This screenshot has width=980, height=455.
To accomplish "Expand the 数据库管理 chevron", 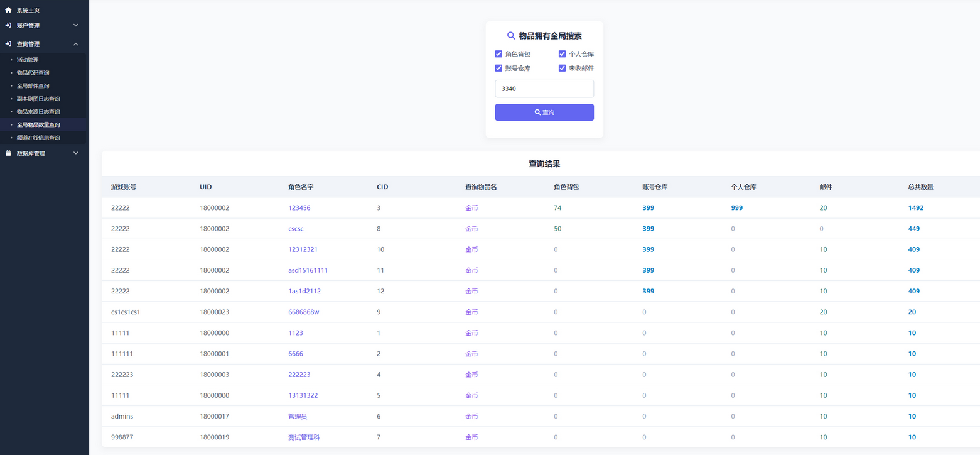I will (x=76, y=153).
